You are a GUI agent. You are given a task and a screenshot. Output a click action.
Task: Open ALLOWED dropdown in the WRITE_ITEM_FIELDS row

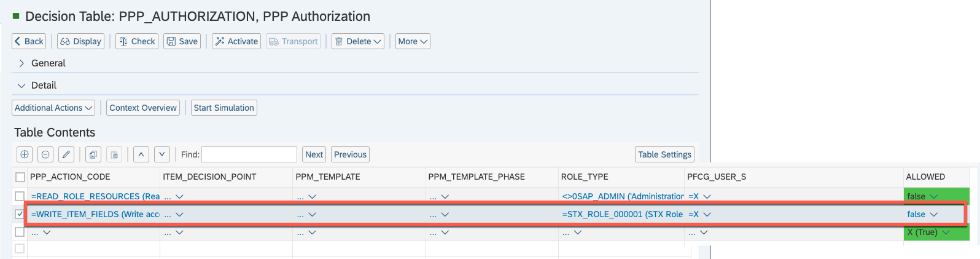(x=934, y=214)
